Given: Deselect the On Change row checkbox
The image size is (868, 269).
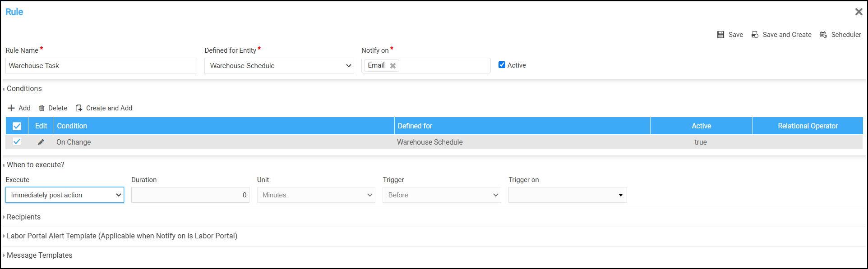Looking at the screenshot, I should pyautogui.click(x=17, y=141).
